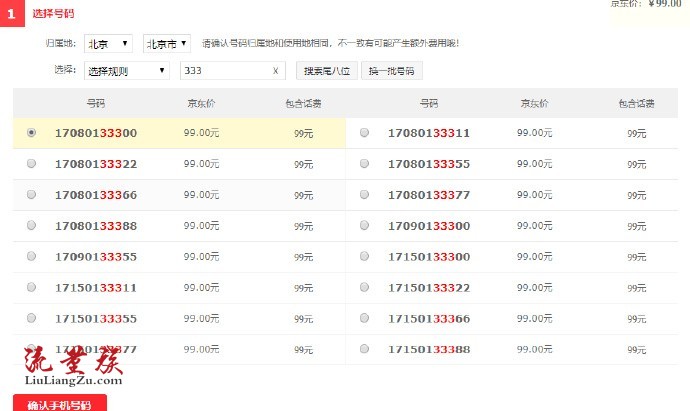Select radio for number 17080133388

tap(31, 225)
